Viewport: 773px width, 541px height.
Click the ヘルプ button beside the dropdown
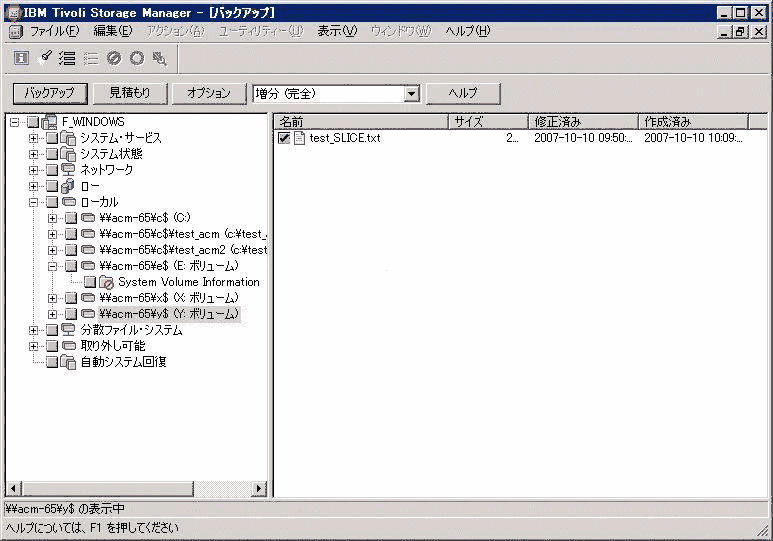tap(463, 93)
